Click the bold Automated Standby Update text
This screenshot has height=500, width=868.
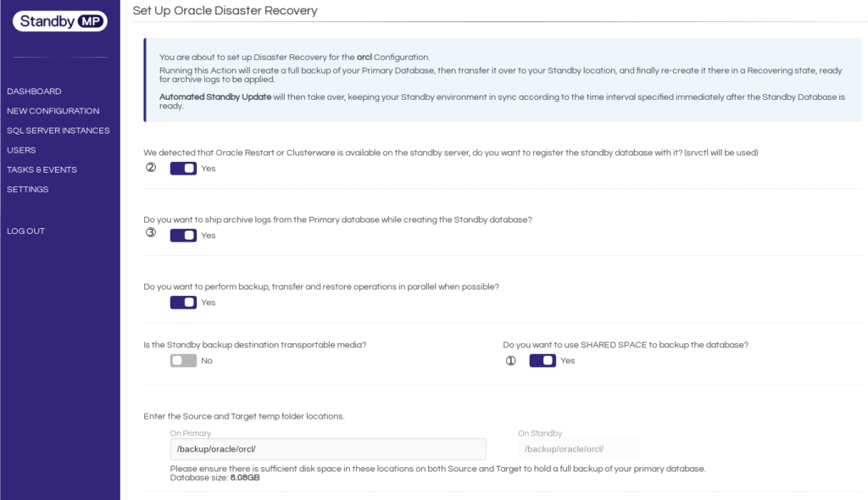tap(215, 97)
